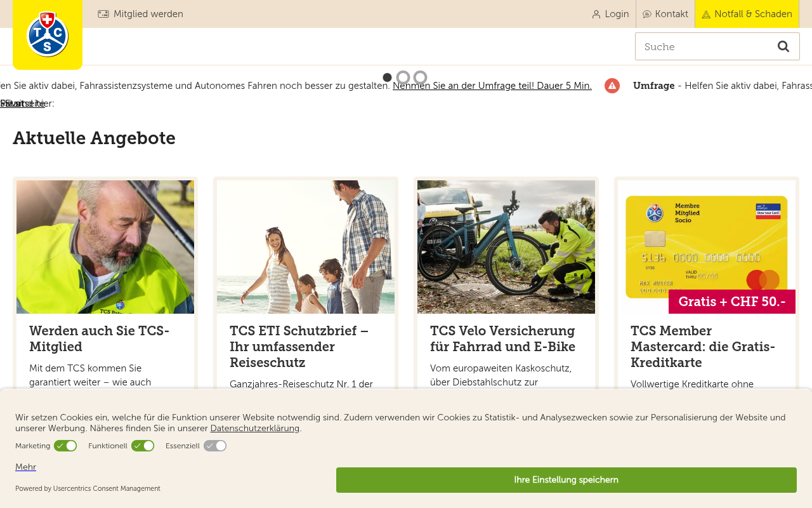This screenshot has width=812, height=508.
Task: Click 'Powered by Usercentrics Consent Management' text
Action: 88,488
